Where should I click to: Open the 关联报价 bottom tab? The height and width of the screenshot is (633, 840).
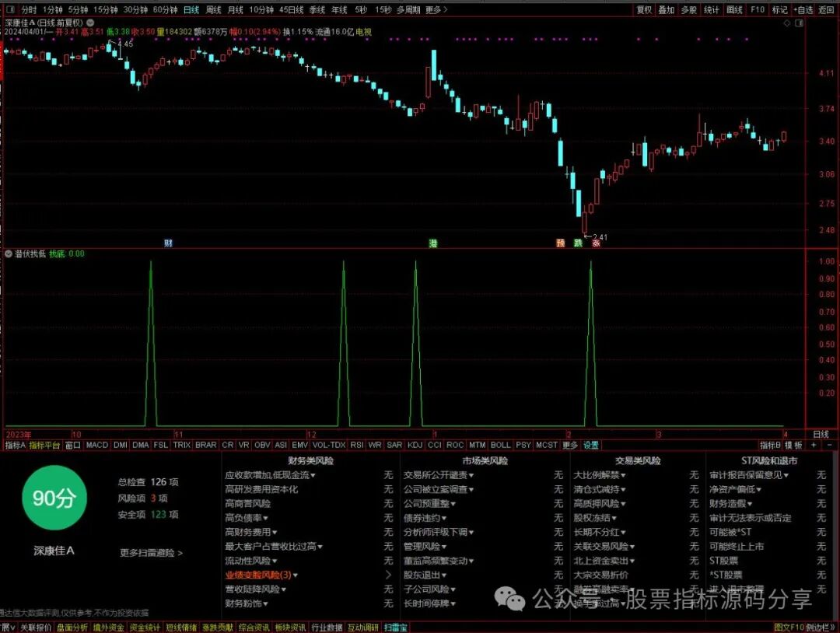click(36, 627)
